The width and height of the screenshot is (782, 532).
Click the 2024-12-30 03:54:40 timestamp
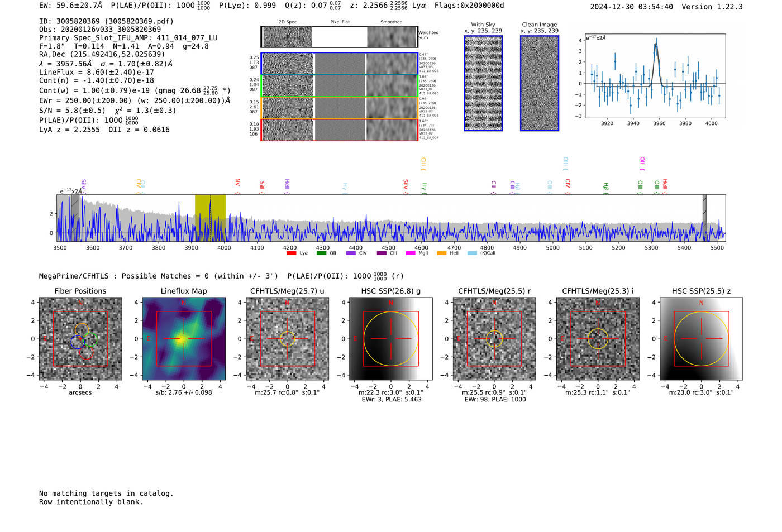tap(632, 7)
